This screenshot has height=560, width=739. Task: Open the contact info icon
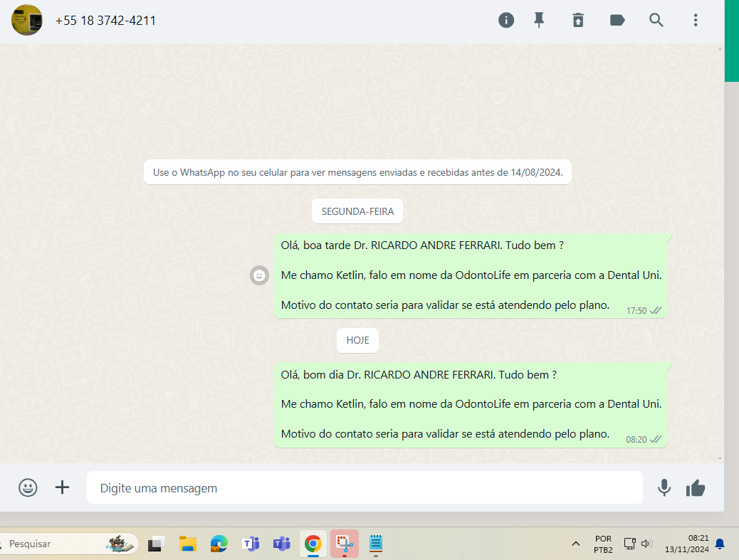click(505, 20)
